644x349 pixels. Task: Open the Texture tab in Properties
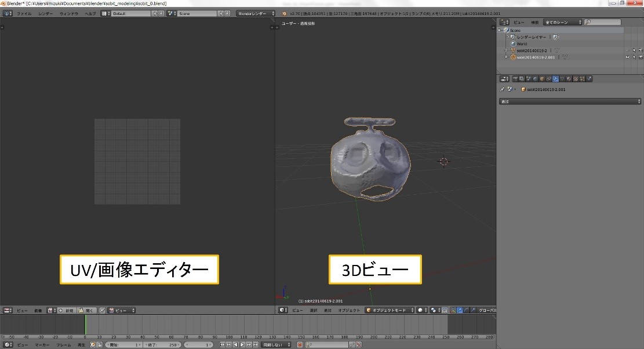(x=575, y=79)
